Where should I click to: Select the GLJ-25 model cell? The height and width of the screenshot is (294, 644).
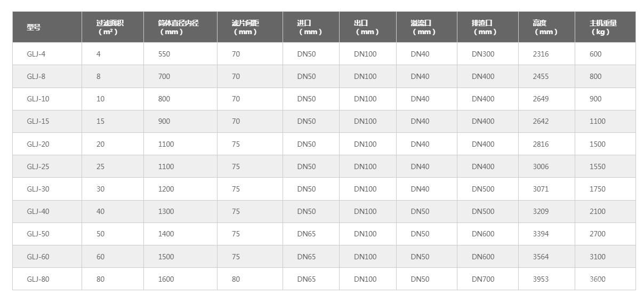[x=47, y=166]
